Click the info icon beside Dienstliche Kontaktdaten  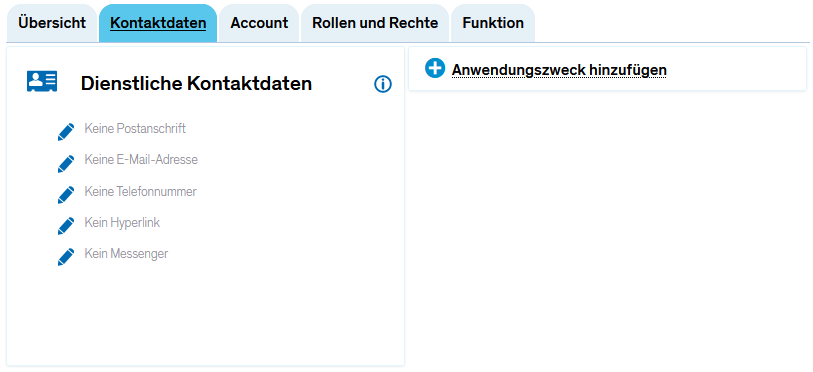click(x=383, y=84)
